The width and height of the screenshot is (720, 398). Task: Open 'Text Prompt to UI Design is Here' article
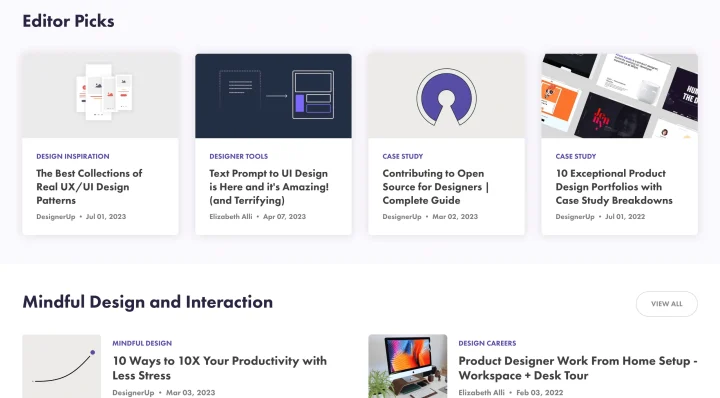[269, 187]
